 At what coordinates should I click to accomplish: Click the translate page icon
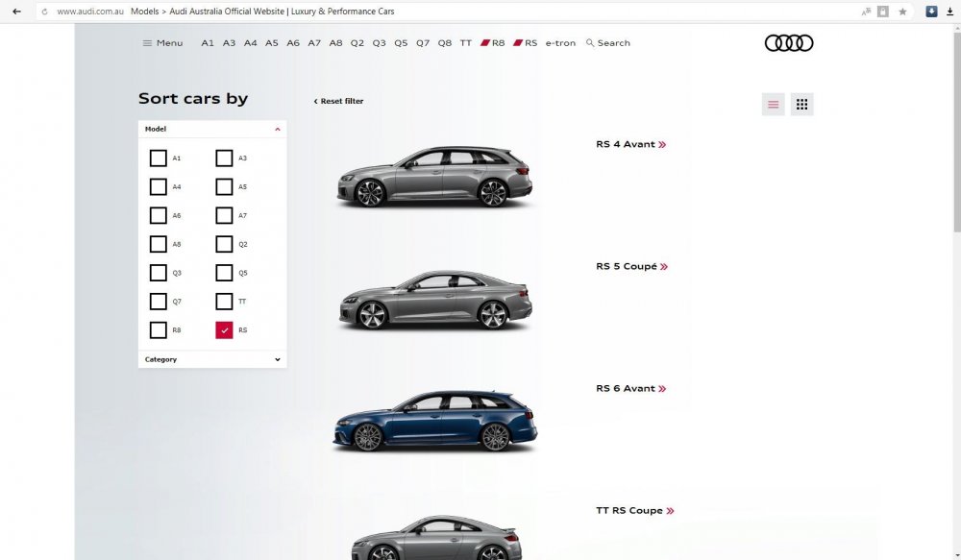866,12
